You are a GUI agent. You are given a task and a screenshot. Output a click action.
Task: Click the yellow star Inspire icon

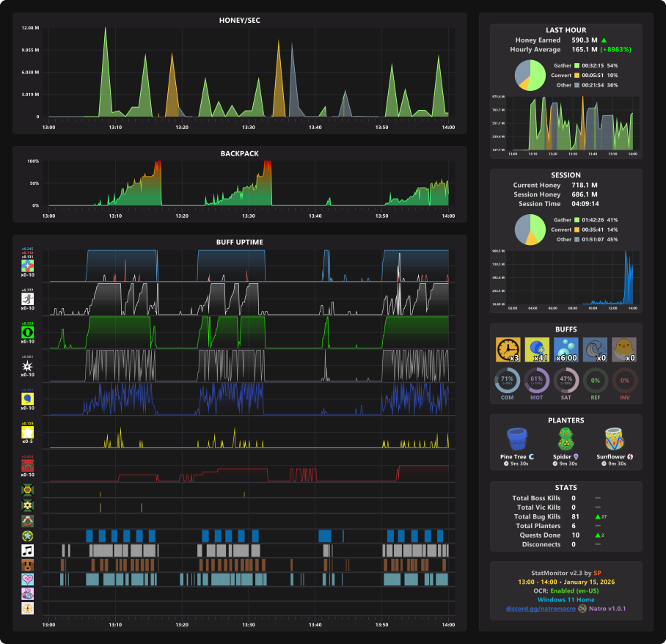(x=28, y=433)
